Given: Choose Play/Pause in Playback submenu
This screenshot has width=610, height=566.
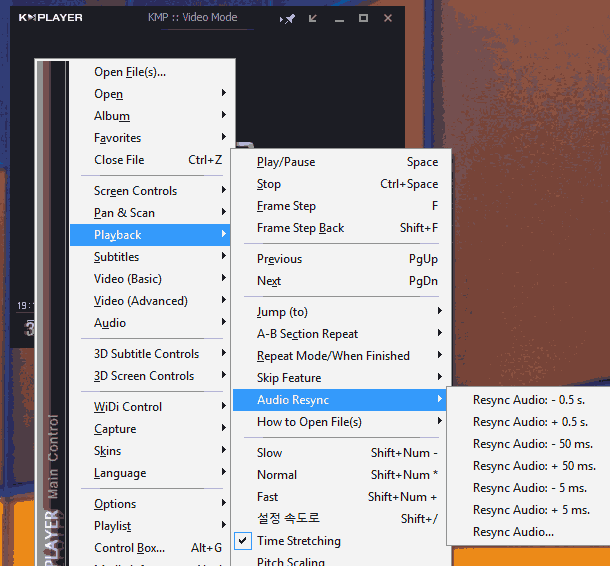Looking at the screenshot, I should point(341,162).
